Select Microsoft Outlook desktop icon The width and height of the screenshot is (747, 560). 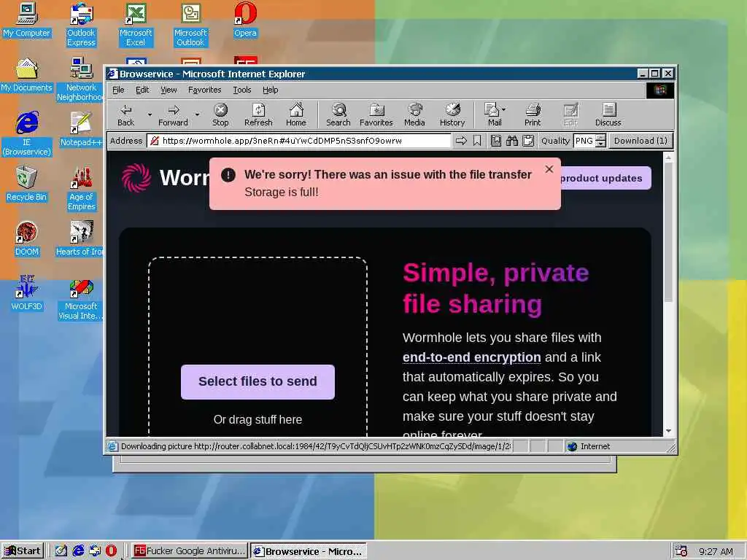click(x=190, y=25)
